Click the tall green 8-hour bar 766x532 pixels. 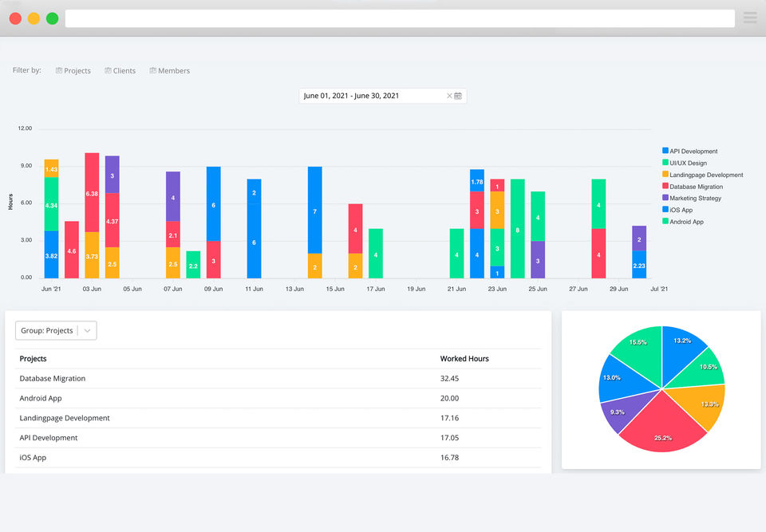click(517, 229)
